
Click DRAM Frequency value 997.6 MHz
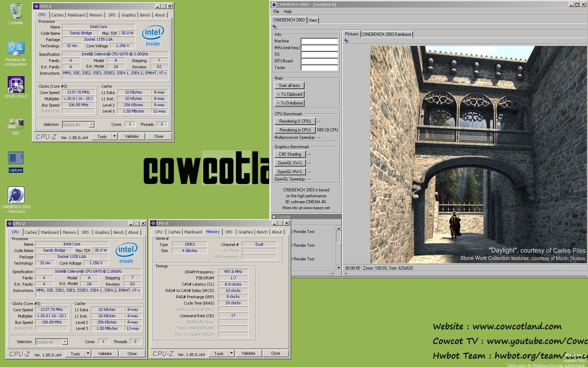click(x=233, y=272)
